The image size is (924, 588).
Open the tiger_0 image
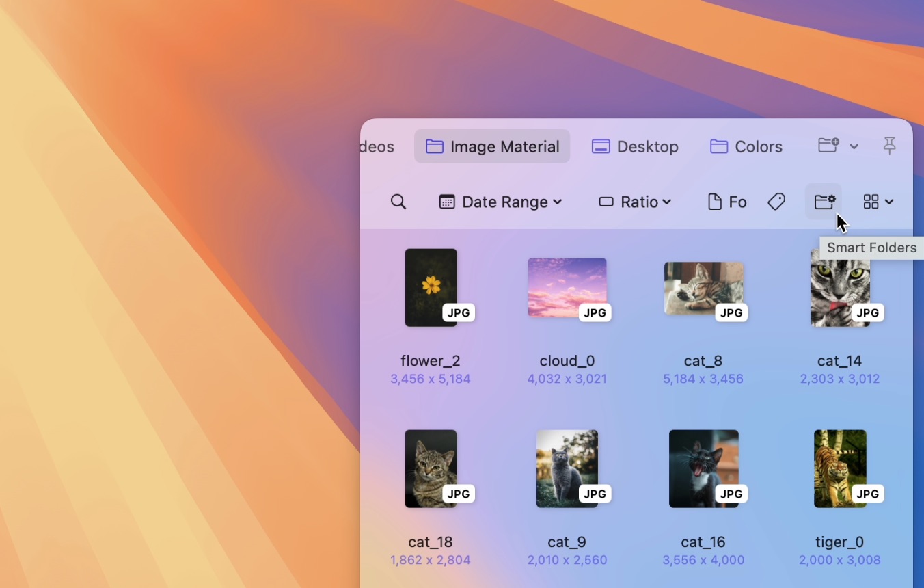tap(839, 468)
